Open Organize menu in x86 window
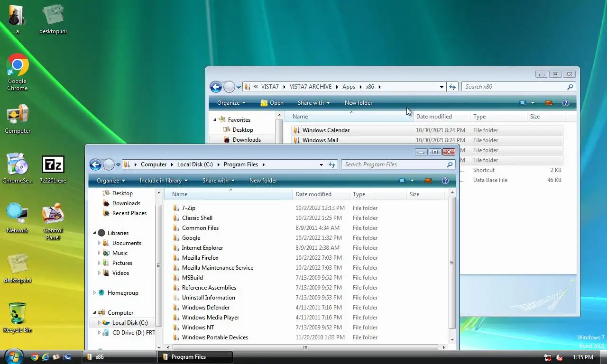 [x=231, y=103]
